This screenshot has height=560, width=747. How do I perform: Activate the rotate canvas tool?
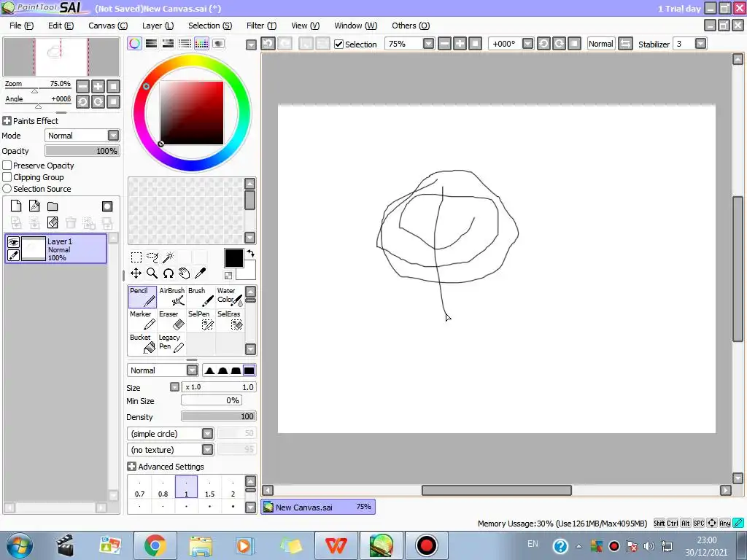(x=169, y=273)
